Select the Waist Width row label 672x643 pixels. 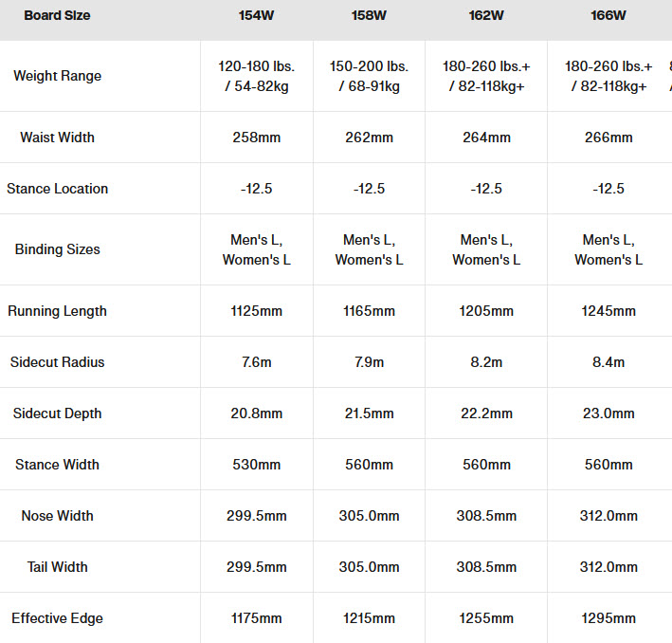58,138
